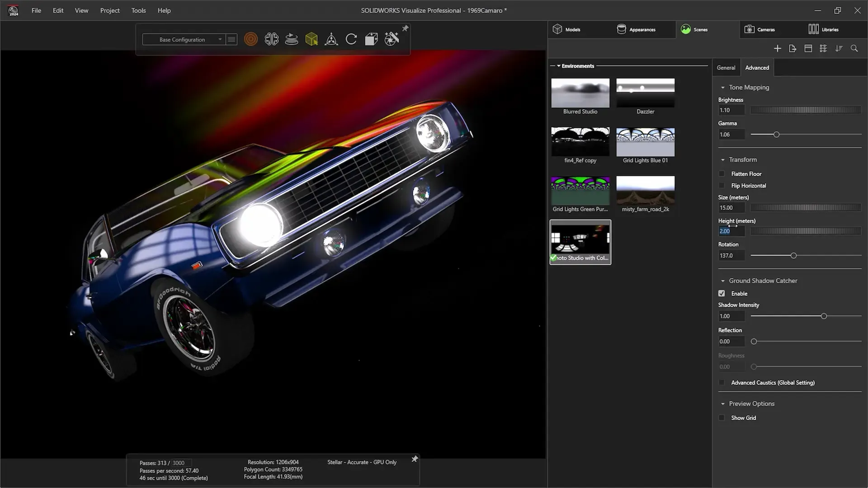Screen dimensions: 868x488
Task: Check the Show Grid option
Action: pos(722,418)
